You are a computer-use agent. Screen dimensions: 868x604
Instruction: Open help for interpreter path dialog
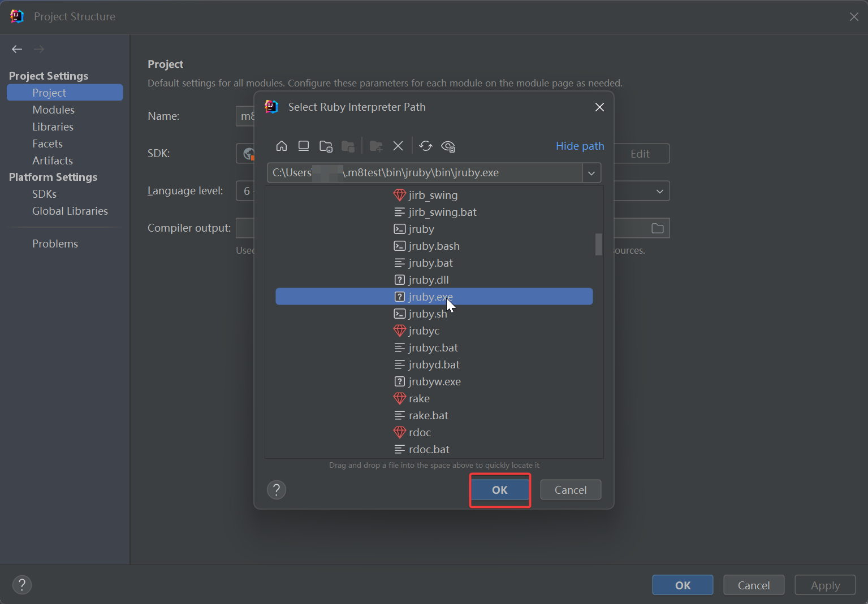click(x=277, y=490)
